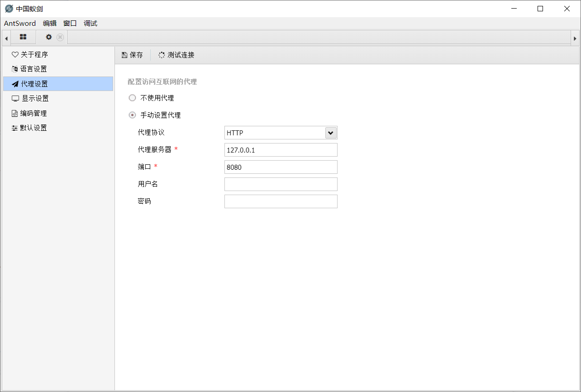Click the left tab scroll arrow

pos(6,38)
